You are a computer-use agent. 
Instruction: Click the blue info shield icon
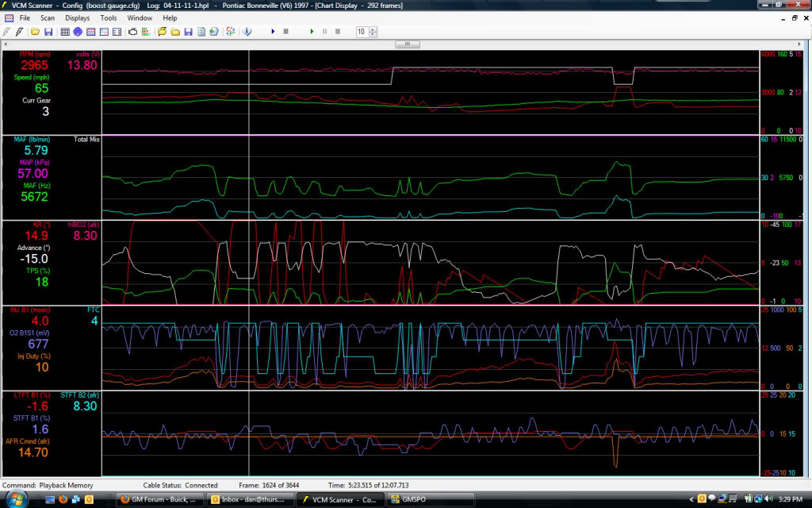point(247,32)
